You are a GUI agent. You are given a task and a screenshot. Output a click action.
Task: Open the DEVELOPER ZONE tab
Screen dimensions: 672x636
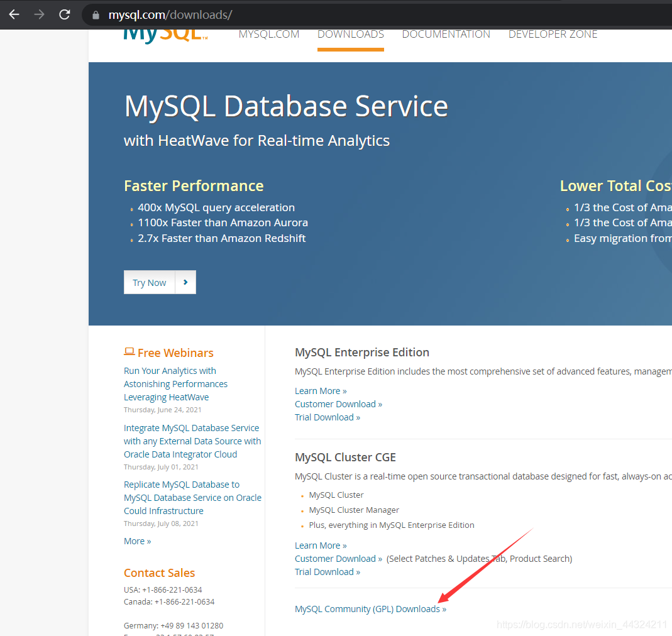(553, 35)
